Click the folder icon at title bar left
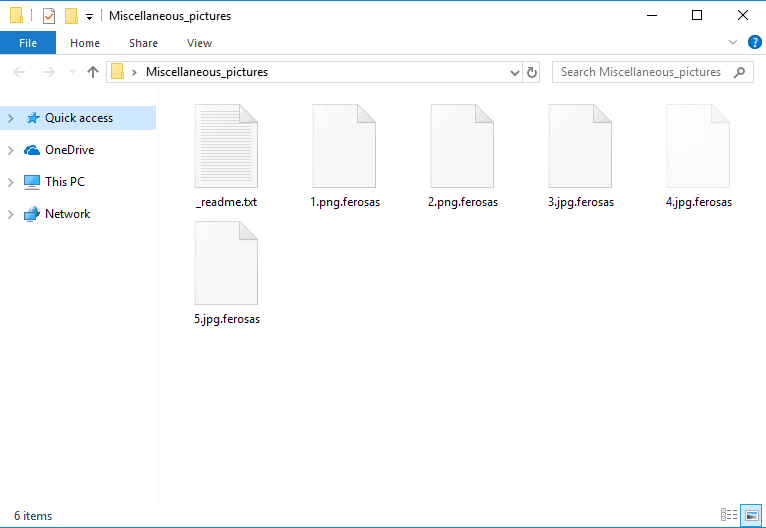Image resolution: width=766 pixels, height=528 pixels. point(16,16)
